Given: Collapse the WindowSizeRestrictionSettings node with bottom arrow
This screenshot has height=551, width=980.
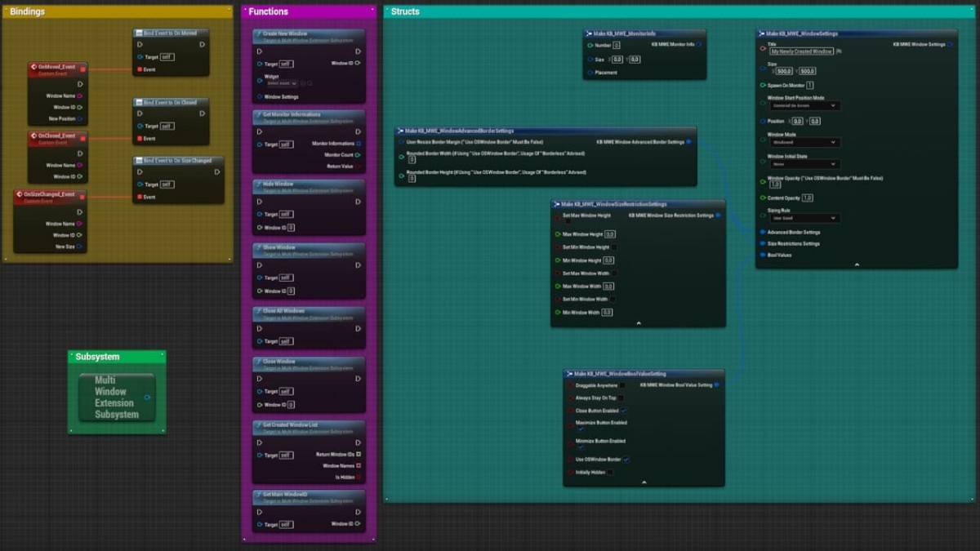Looking at the screenshot, I should [x=638, y=323].
